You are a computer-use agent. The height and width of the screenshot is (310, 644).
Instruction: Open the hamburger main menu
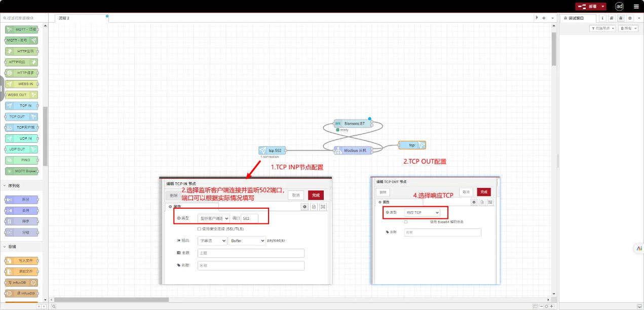click(636, 7)
